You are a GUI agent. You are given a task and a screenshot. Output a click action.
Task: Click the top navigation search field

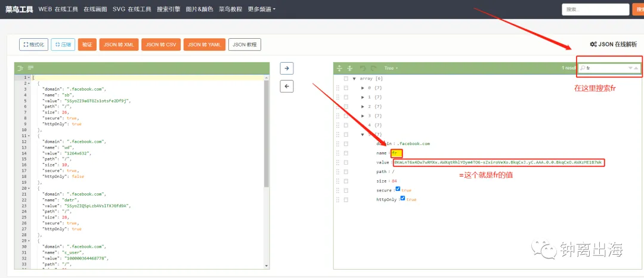point(596,9)
